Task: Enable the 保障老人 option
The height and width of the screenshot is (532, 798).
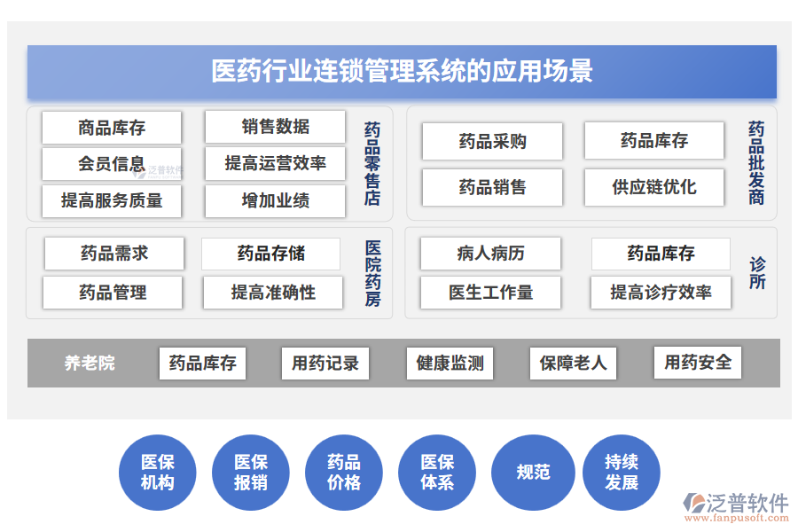Action: (573, 362)
